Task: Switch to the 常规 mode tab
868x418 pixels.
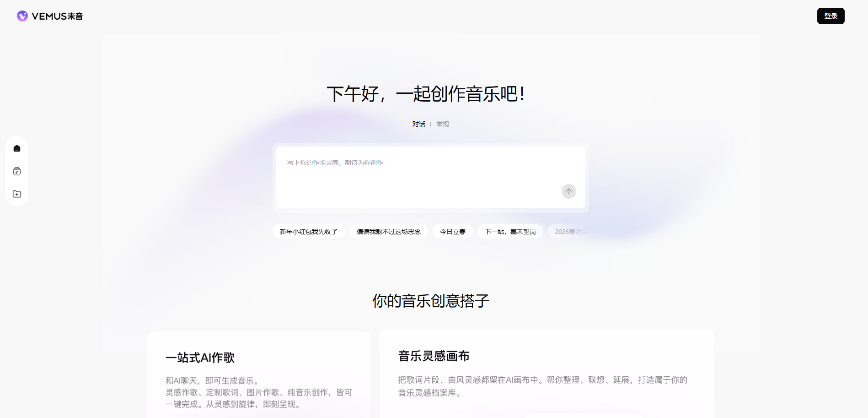Action: pyautogui.click(x=442, y=124)
